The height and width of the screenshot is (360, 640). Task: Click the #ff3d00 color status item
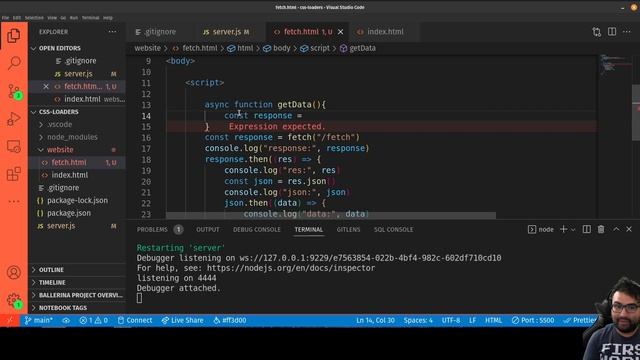(x=230, y=320)
